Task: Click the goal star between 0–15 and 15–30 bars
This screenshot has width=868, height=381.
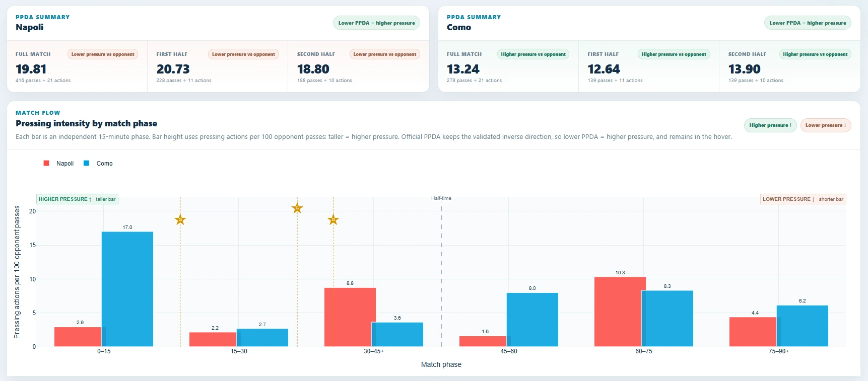Action: point(180,219)
